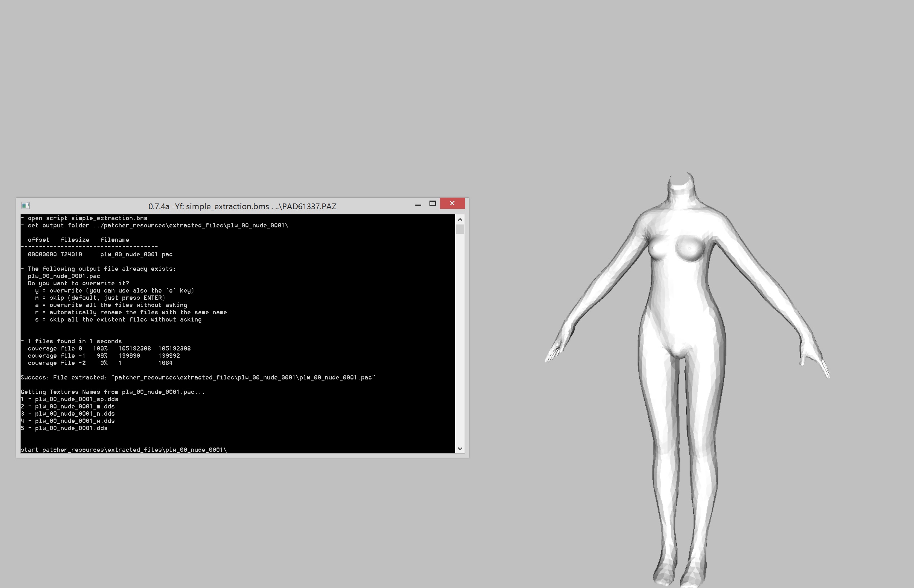Click the console scrollbar up arrow
This screenshot has height=588, width=914.
tap(460, 219)
